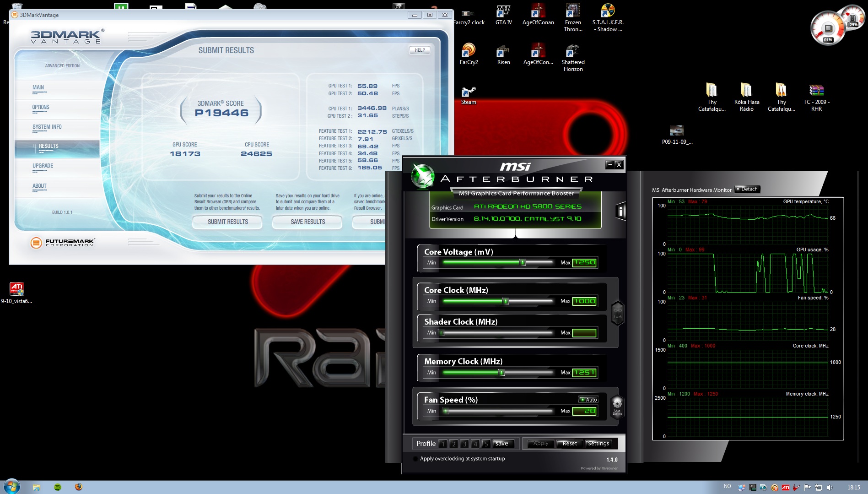
Task: Open Windows Explorer from the taskbar
Action: tap(37, 487)
